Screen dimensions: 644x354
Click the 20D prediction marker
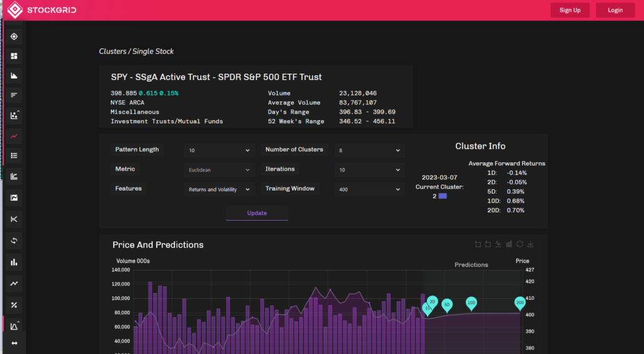pyautogui.click(x=520, y=302)
